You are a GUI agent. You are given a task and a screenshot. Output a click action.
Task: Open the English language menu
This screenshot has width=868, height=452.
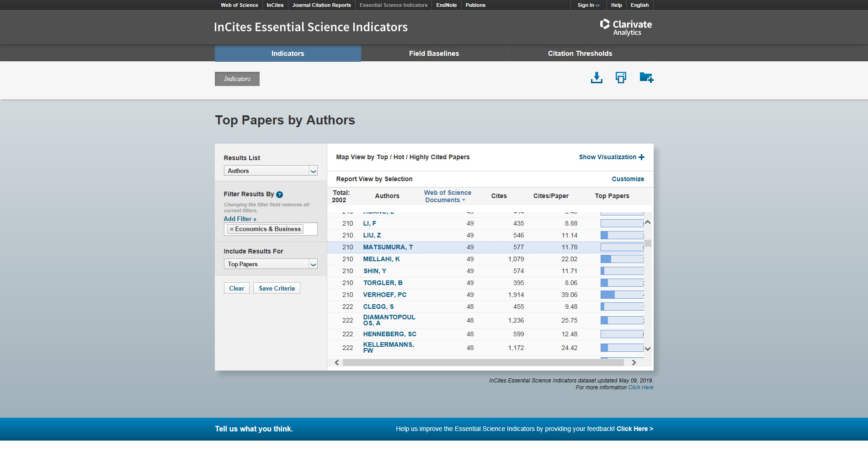(x=639, y=5)
